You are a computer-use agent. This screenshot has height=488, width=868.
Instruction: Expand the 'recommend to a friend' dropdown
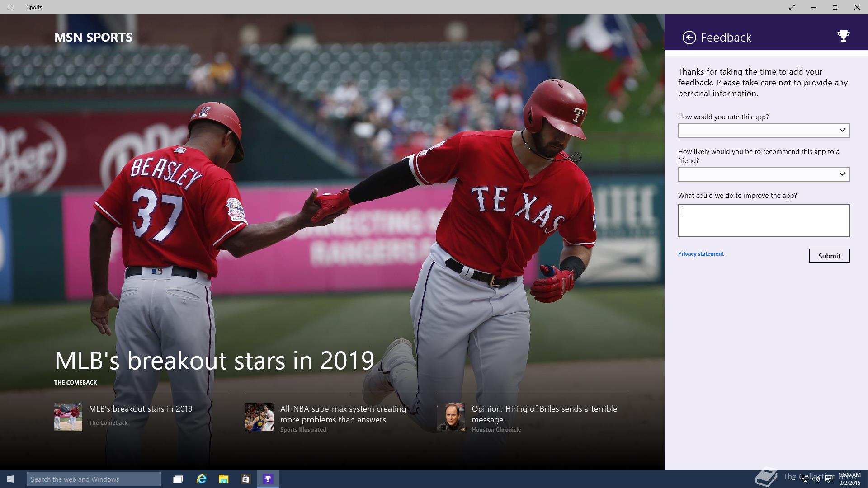pos(764,174)
